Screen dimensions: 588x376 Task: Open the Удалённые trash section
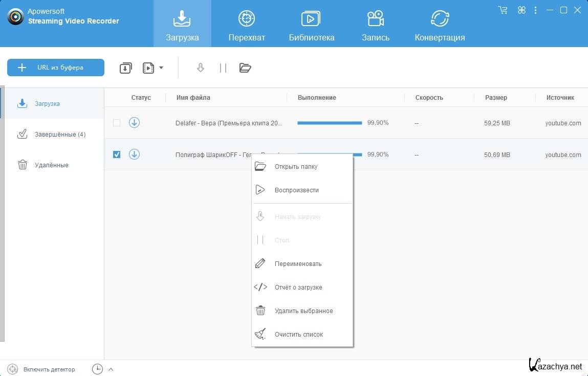tap(51, 165)
